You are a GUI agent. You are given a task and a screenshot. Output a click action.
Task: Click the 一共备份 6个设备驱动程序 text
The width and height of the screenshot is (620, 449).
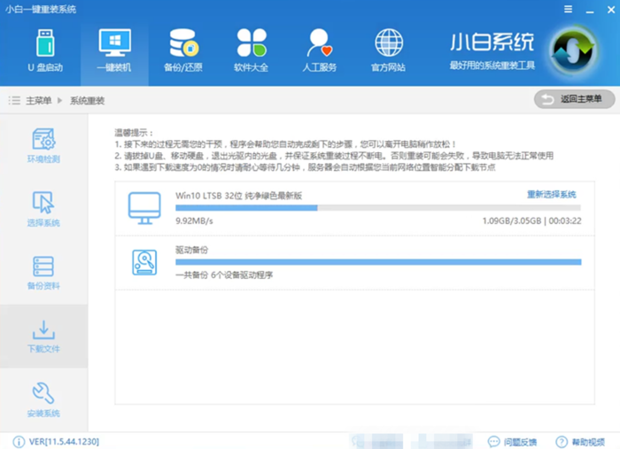224,275
